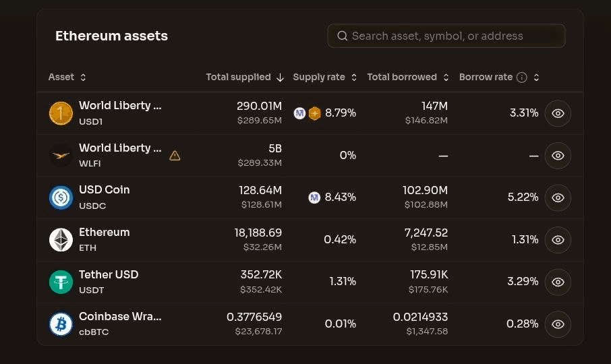Click the WLFI warning triangle icon
The width and height of the screenshot is (611, 364).
pos(175,156)
